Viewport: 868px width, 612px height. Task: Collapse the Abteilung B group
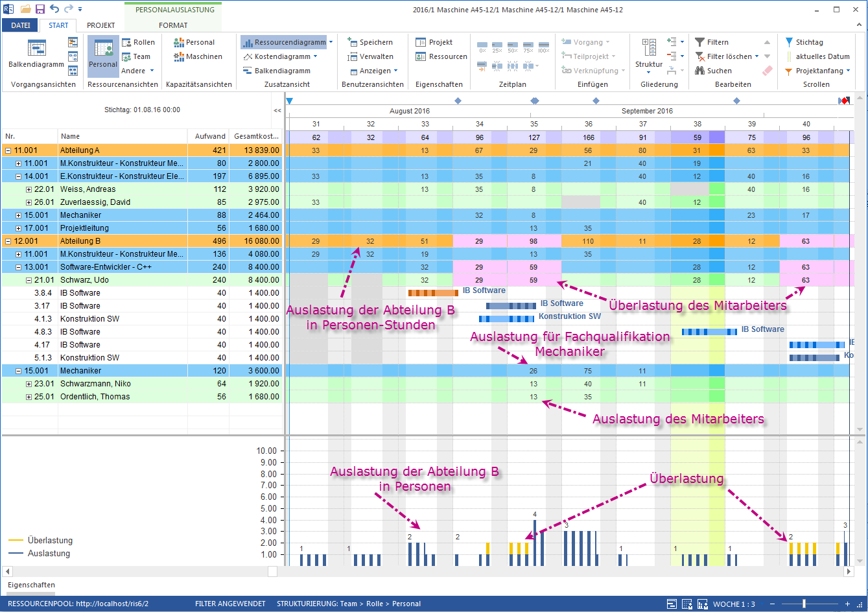(x=8, y=241)
